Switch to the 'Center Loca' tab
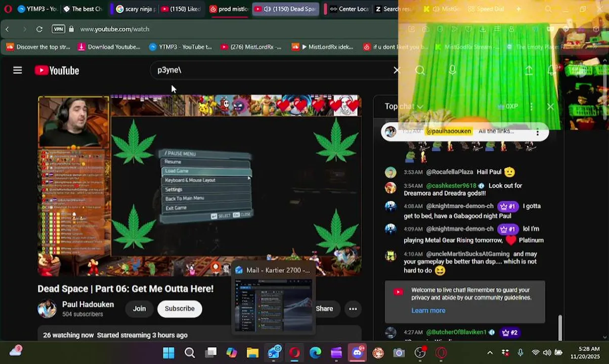This screenshot has width=609, height=364. tap(348, 9)
